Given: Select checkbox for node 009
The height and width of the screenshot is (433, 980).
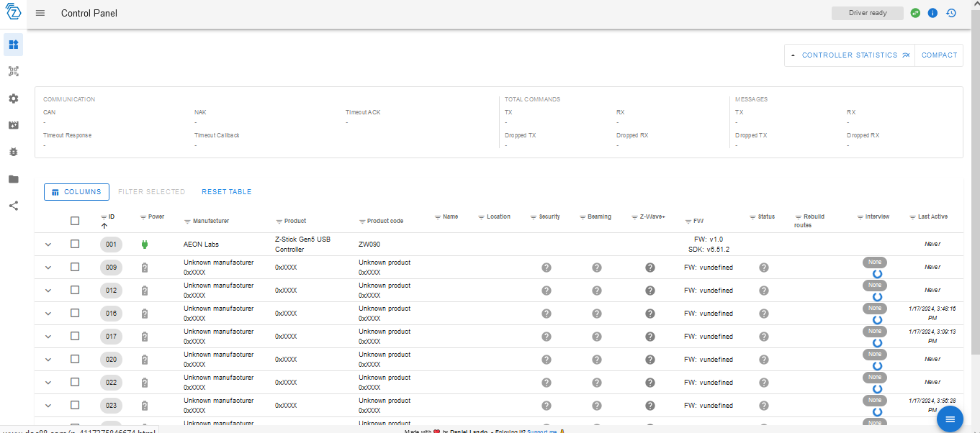Looking at the screenshot, I should (75, 268).
